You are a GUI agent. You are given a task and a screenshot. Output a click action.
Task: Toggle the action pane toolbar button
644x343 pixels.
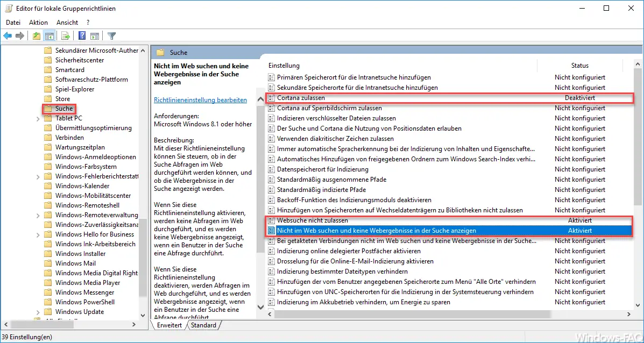pyautogui.click(x=95, y=35)
